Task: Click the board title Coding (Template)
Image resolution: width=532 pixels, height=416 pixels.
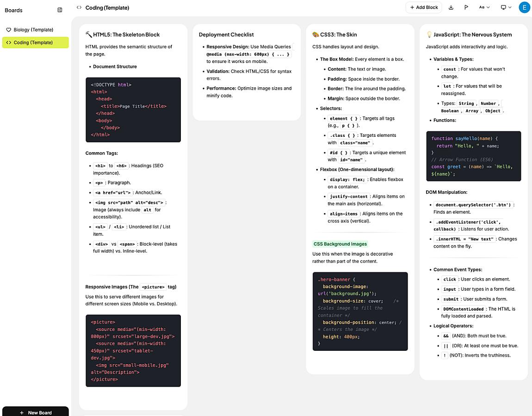Action: pos(107,7)
